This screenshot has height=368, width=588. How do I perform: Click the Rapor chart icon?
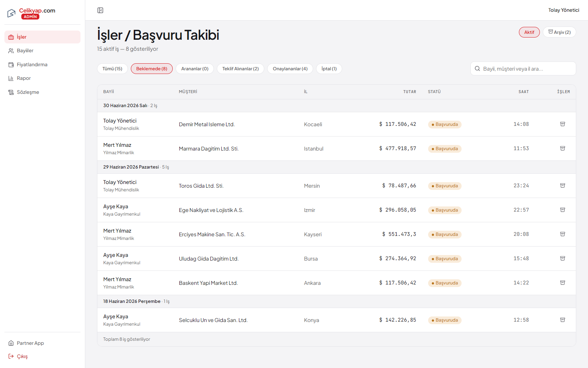11,78
